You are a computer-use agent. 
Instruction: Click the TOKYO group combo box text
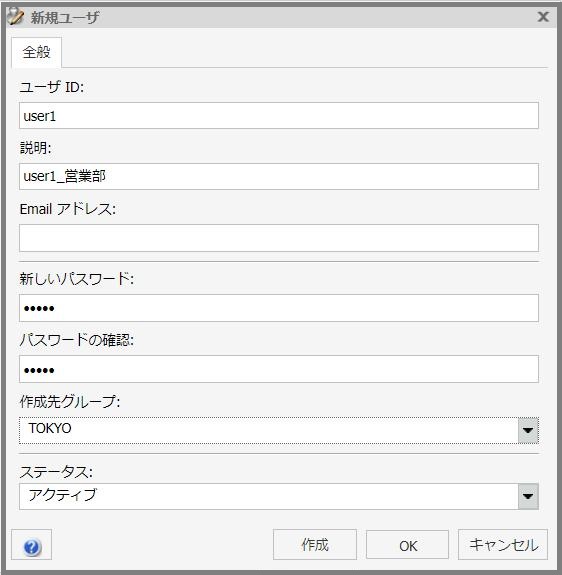pos(50,428)
